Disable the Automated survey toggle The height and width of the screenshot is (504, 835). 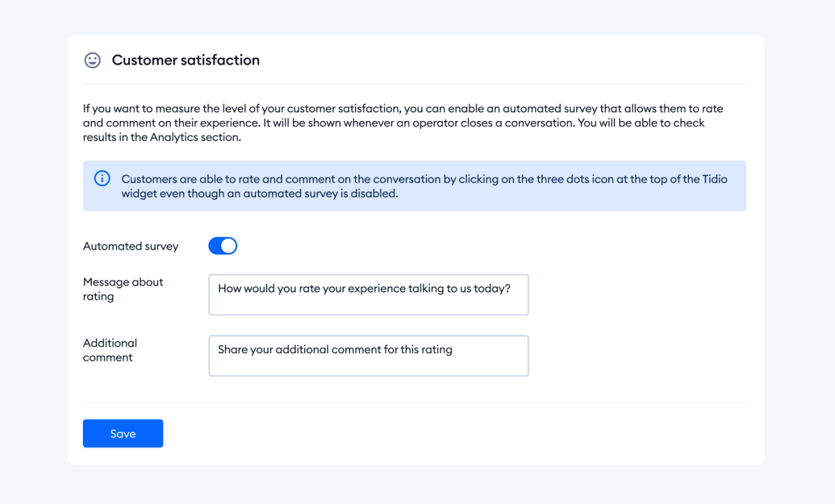pos(223,245)
